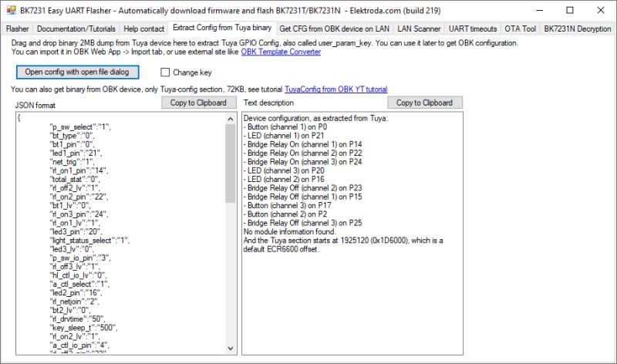
Task: Click the 'Device configuration, as extracted from Tuya:' line
Action: tap(315, 119)
